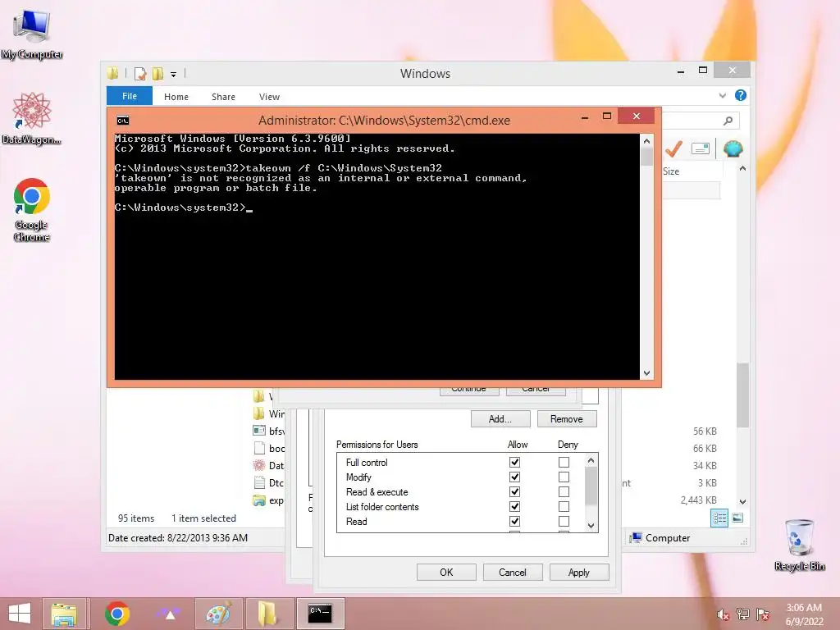Open the DataWagon desktop shortcut
Viewport: 840px width, 630px height.
point(32,118)
